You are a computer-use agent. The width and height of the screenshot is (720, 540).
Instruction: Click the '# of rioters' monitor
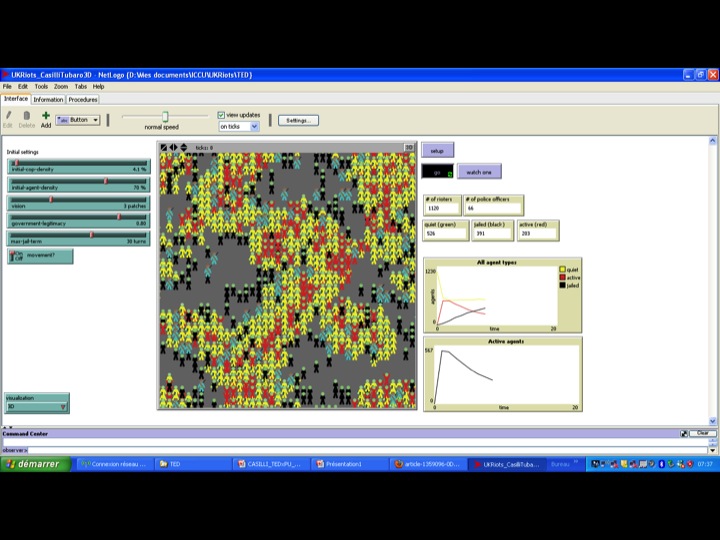point(442,205)
